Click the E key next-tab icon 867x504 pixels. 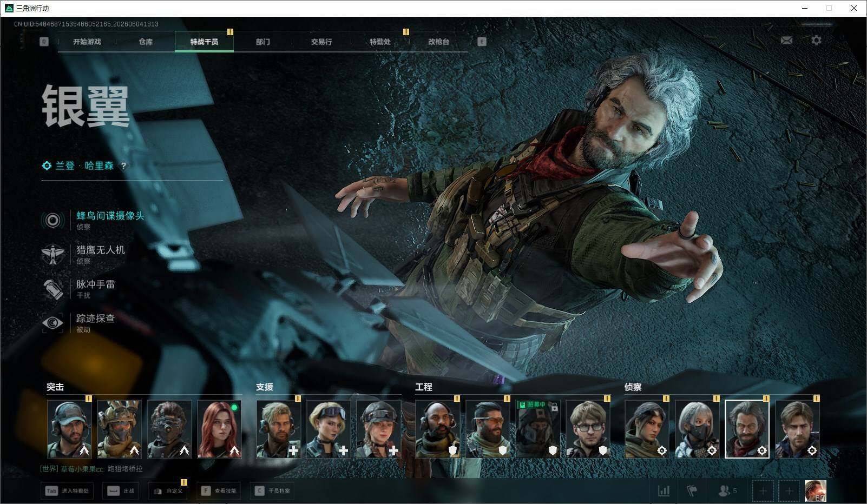482,42
